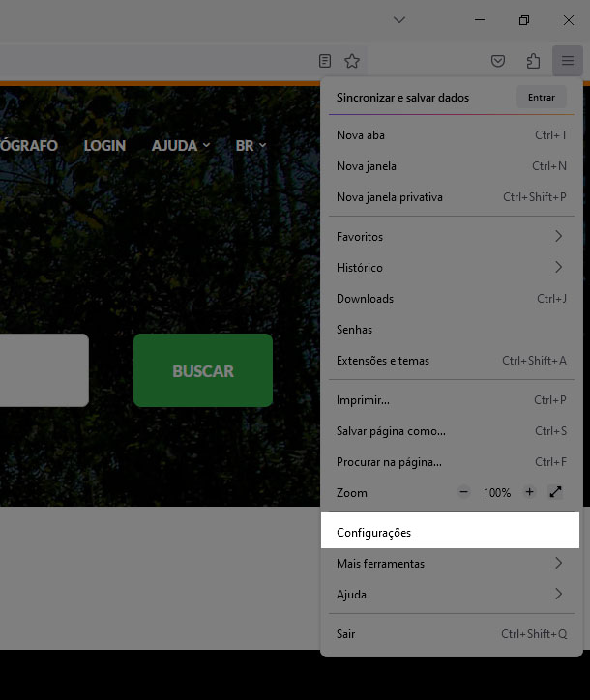Bookmark this page with the star icon
The image size is (590, 700).
[352, 61]
